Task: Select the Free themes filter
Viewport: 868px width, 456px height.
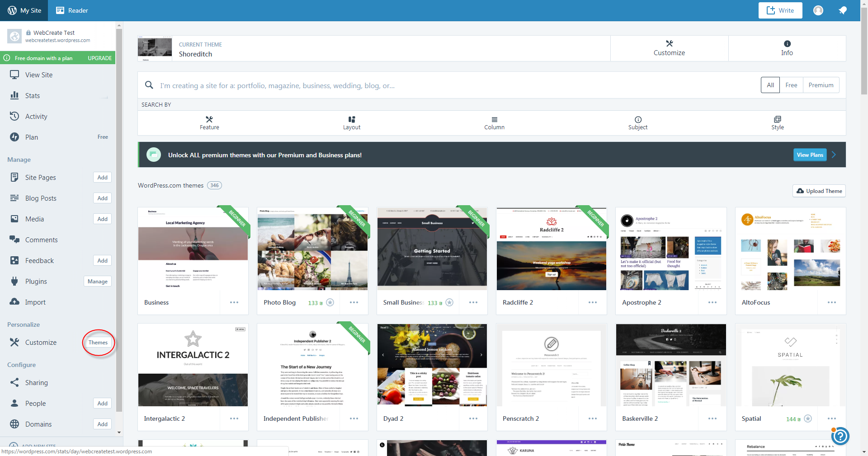Action: (x=791, y=85)
